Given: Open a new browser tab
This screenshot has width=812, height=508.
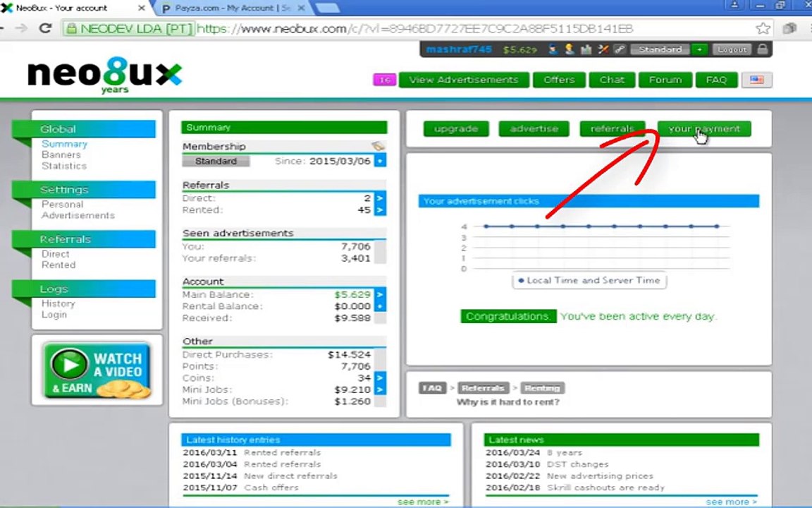Looking at the screenshot, I should tap(328, 8).
